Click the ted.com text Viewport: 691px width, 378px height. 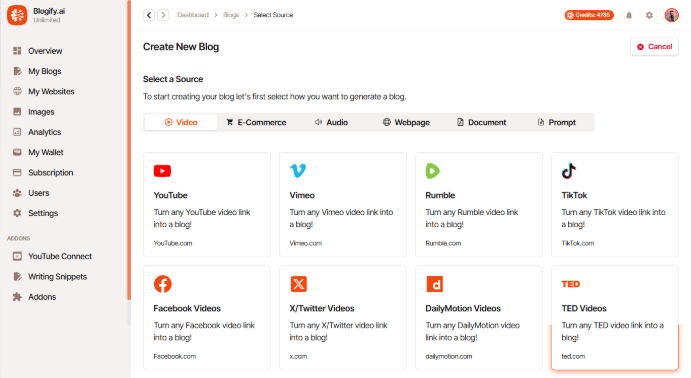(573, 356)
